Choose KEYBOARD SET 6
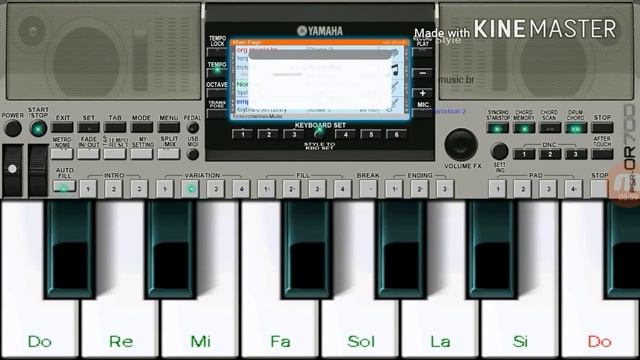 [396, 134]
